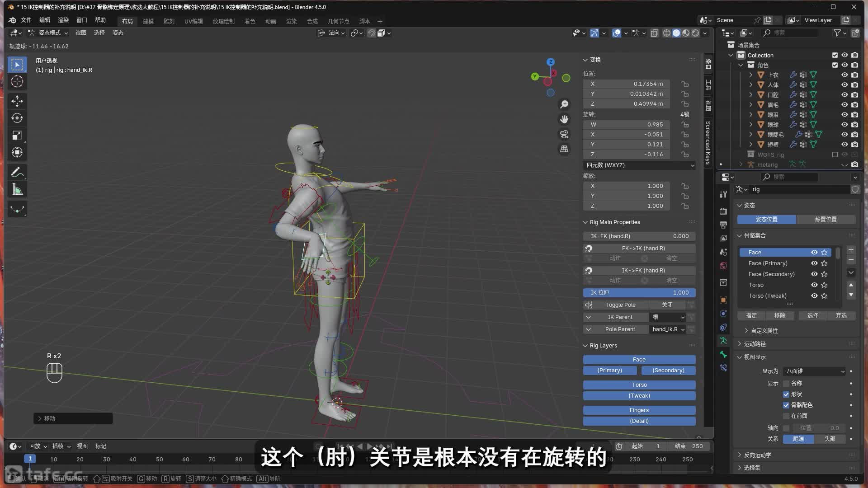The image size is (868, 488).
Task: Activate the Annotate pencil tool
Action: point(17,172)
